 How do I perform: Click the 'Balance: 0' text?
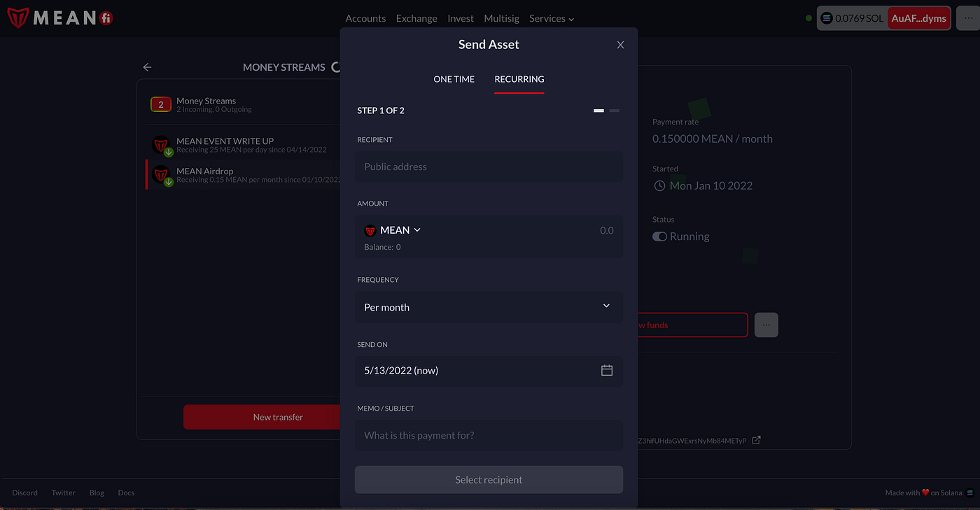pos(382,247)
